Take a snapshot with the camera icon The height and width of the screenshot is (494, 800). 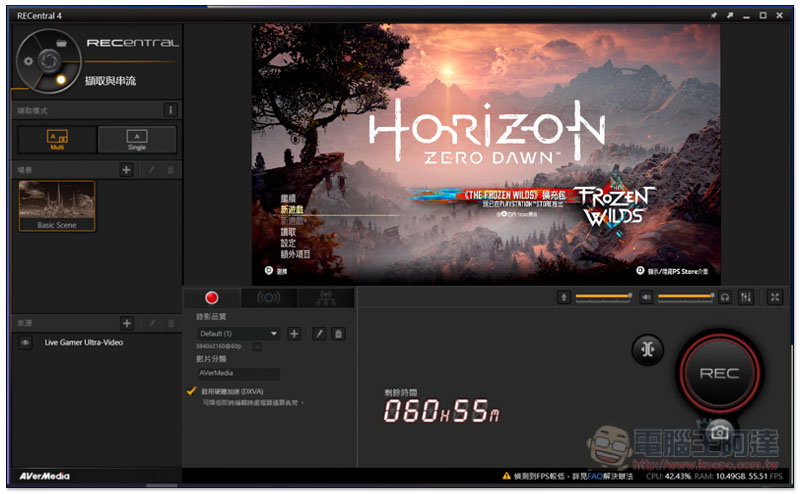719,432
